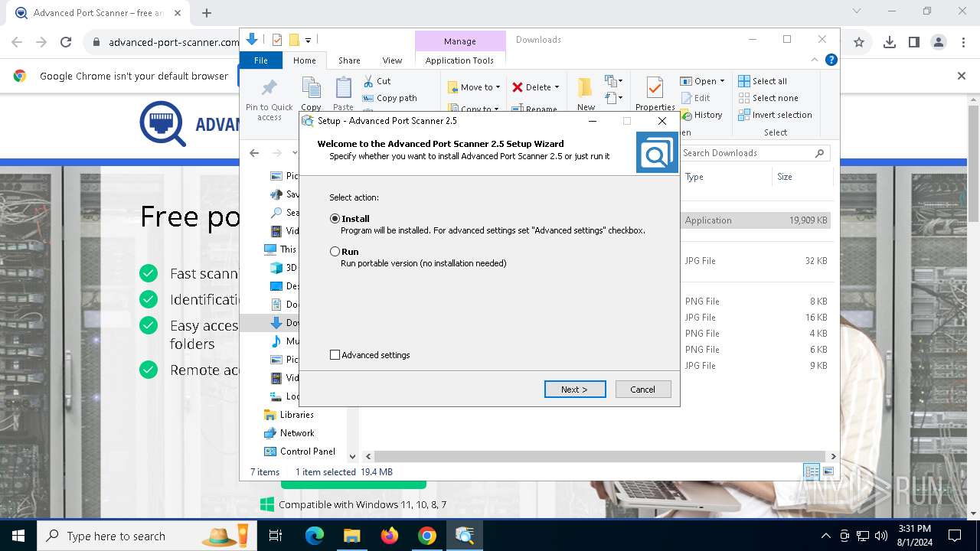
Task: Click Cut in the Explorer ribbon
Action: point(377,81)
